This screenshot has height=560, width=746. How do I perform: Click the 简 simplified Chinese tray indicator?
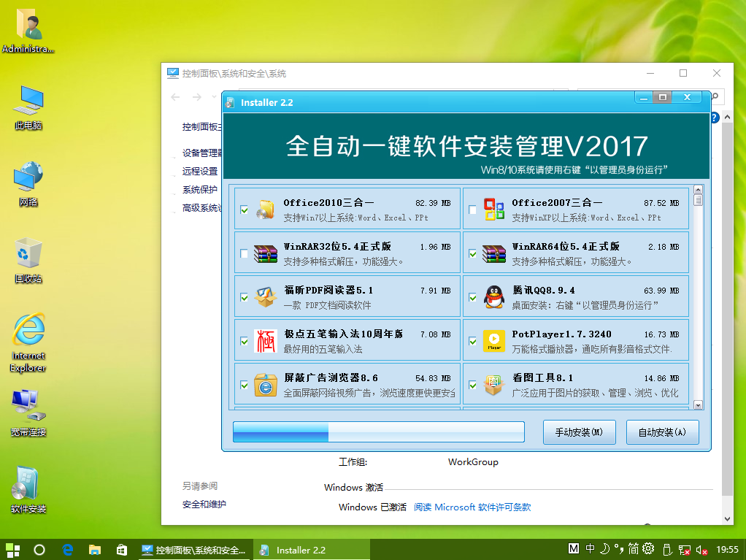[634, 549]
